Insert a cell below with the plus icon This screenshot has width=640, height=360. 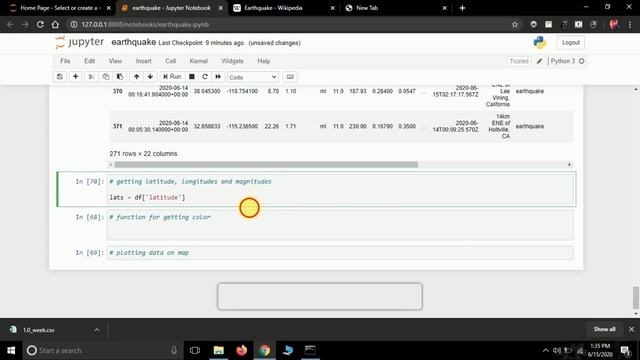(x=76, y=77)
